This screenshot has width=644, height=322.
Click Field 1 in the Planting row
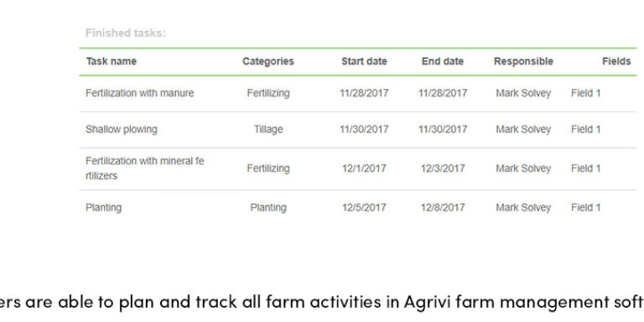tap(585, 207)
